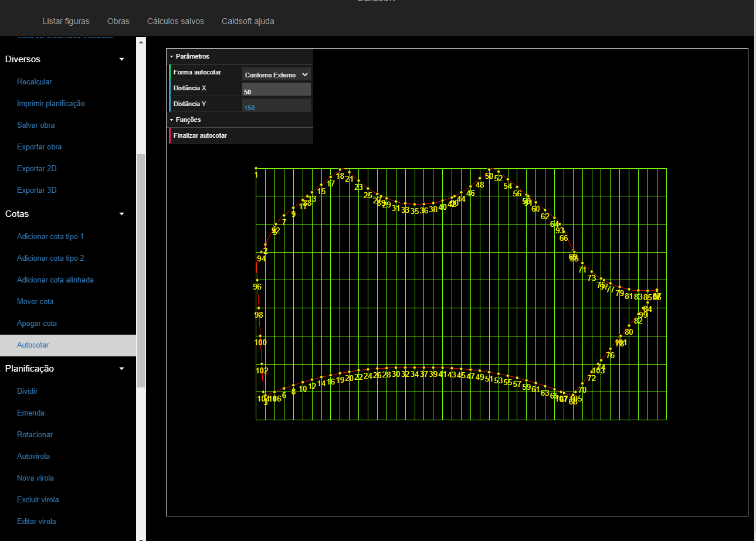Select Adicionar cota alinhada

tap(55, 280)
